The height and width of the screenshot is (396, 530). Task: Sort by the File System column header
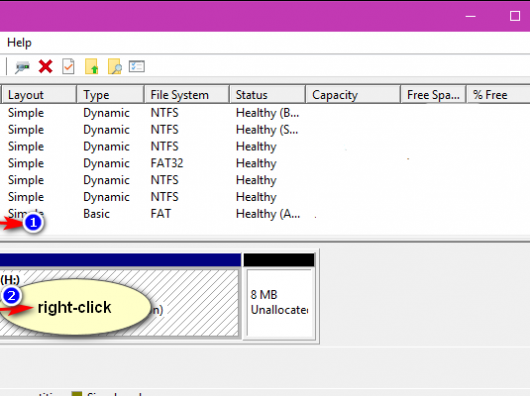point(187,95)
